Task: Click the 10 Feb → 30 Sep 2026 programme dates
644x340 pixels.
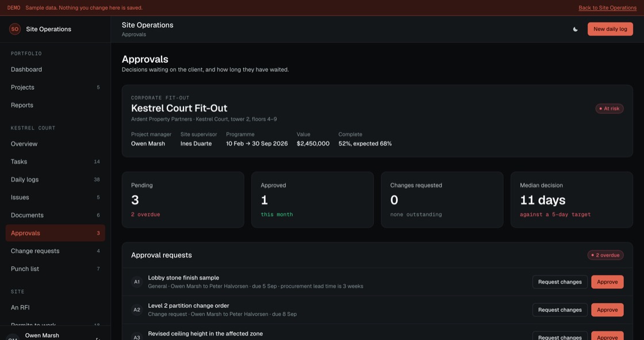Action: pos(256,143)
